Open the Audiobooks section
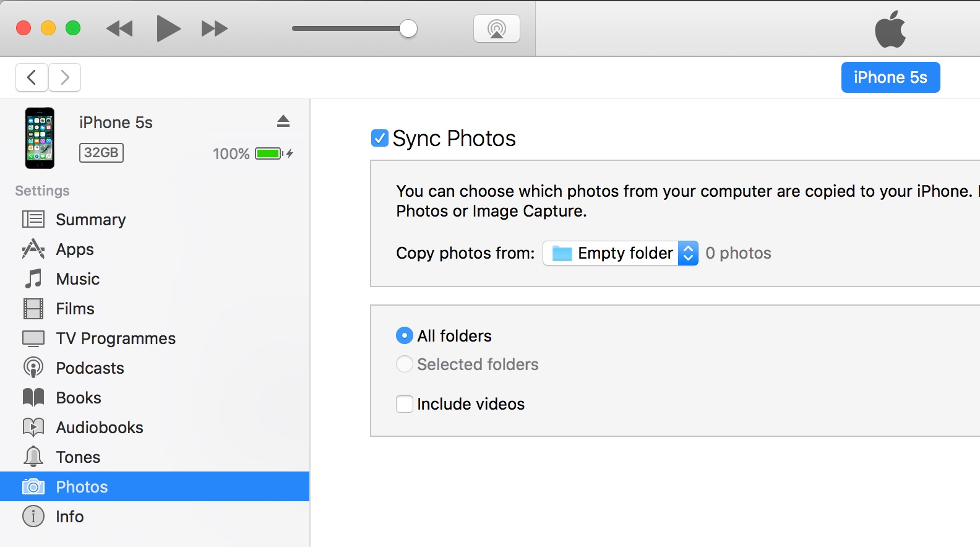Image resolution: width=980 pixels, height=547 pixels. 99,428
